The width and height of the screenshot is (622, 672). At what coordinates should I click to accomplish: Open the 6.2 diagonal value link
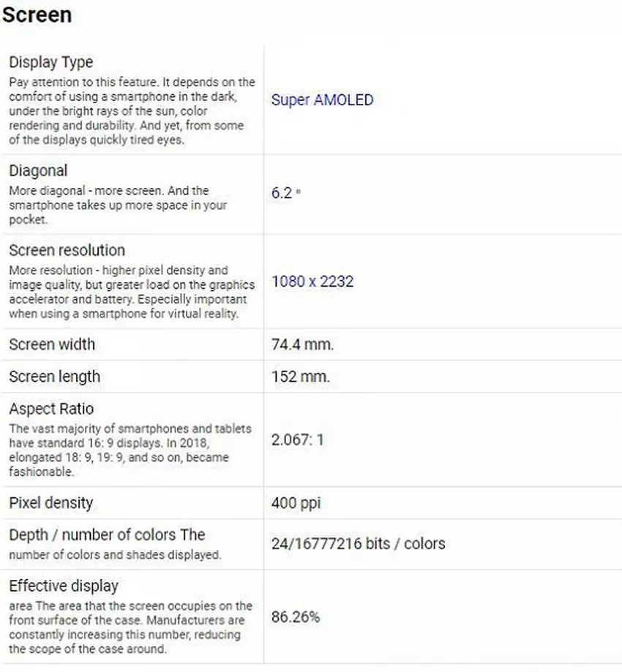coord(282,193)
